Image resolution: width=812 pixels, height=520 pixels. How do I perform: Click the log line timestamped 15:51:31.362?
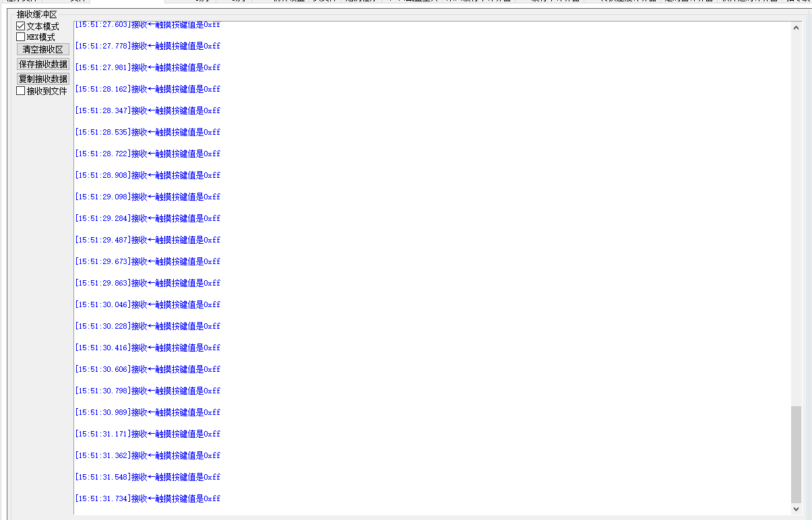point(148,455)
